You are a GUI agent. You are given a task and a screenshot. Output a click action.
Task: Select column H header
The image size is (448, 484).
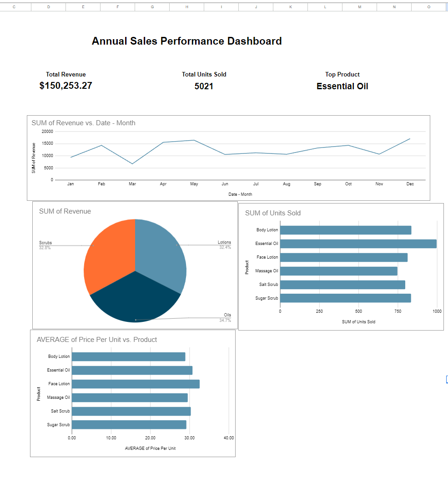pyautogui.click(x=186, y=7)
